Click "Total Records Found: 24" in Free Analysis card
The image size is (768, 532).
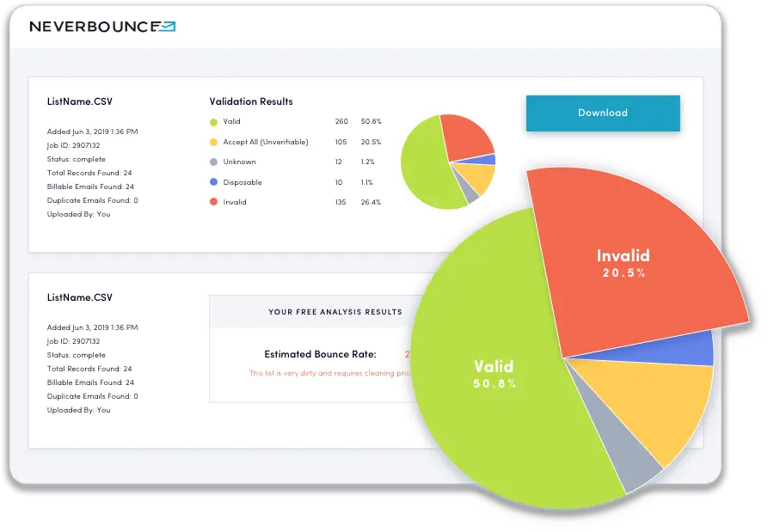click(x=89, y=369)
